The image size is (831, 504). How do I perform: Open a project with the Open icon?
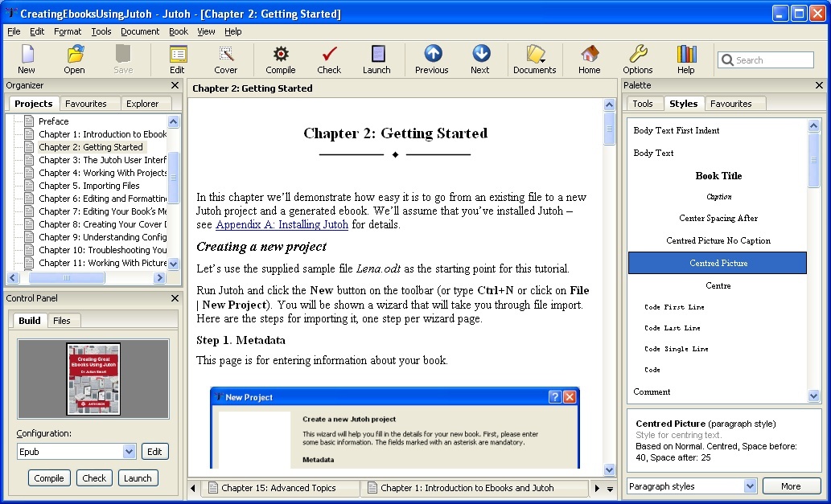(75, 59)
